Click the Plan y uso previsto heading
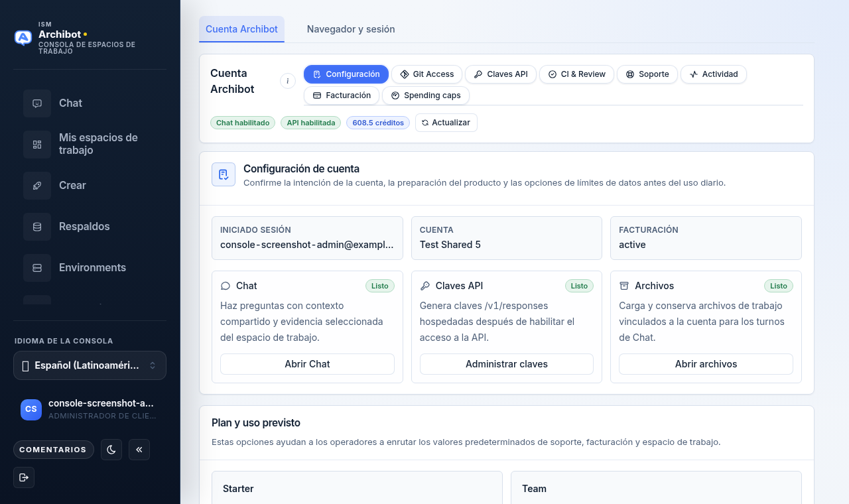Viewport: 849px width, 504px height. (x=256, y=422)
